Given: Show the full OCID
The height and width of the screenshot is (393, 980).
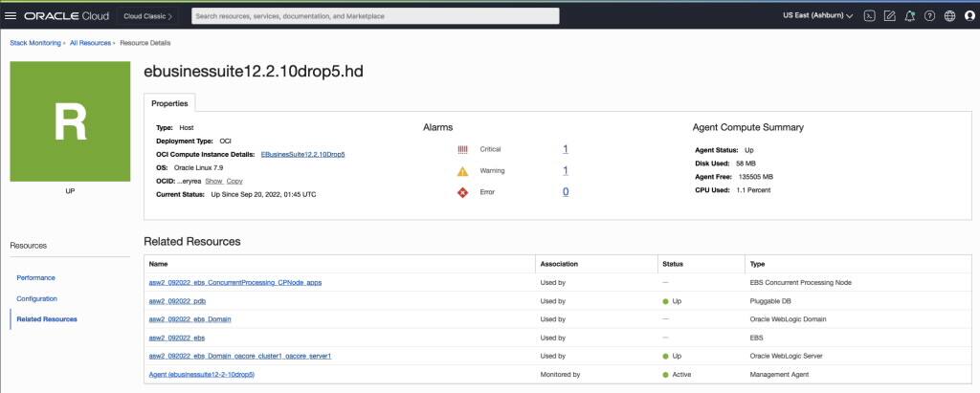Looking at the screenshot, I should pos(213,181).
